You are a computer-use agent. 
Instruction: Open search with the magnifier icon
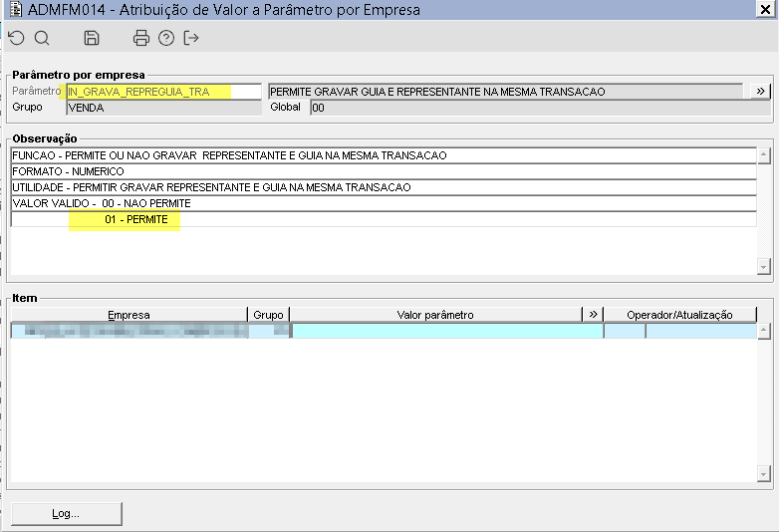coord(42,38)
